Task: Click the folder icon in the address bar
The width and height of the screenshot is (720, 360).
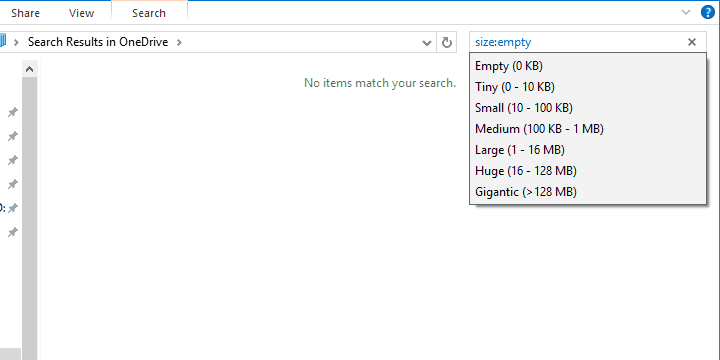Action: tap(3, 42)
